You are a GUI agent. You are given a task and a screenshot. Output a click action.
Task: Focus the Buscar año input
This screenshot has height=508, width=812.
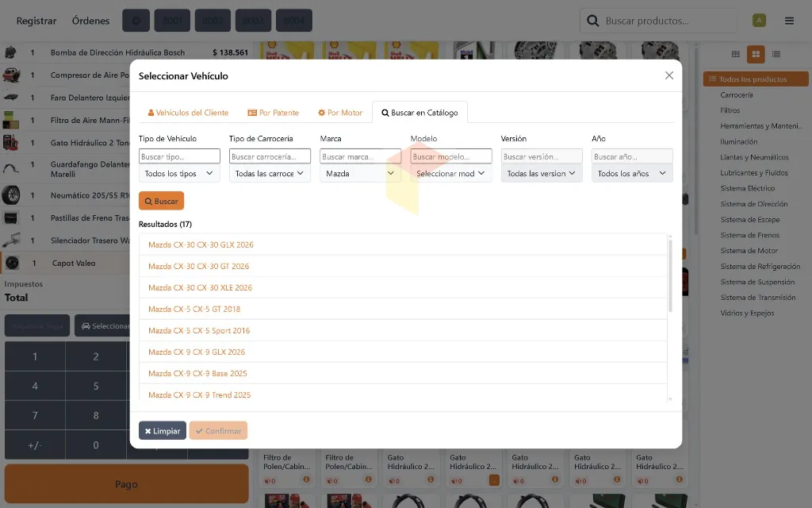tap(632, 156)
